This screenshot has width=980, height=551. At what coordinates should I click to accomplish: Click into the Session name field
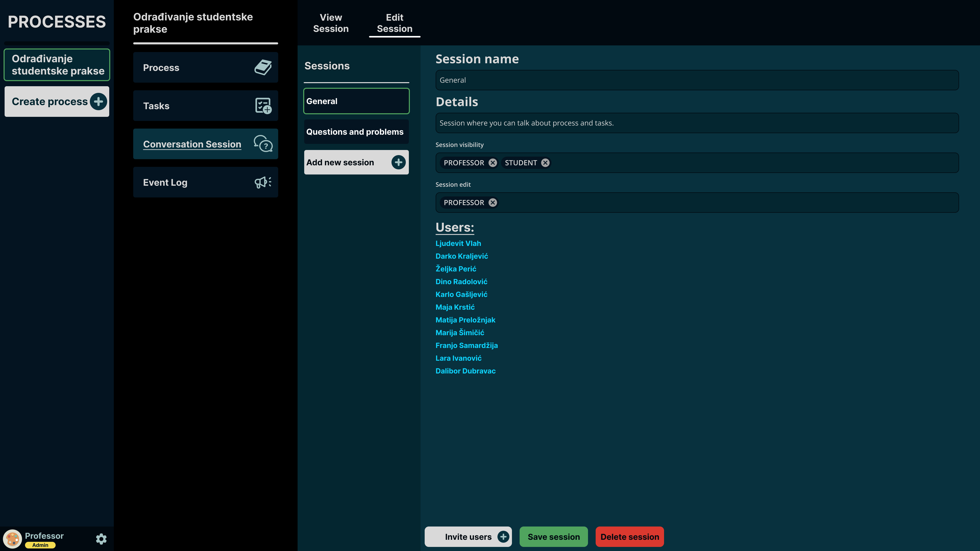(696, 80)
